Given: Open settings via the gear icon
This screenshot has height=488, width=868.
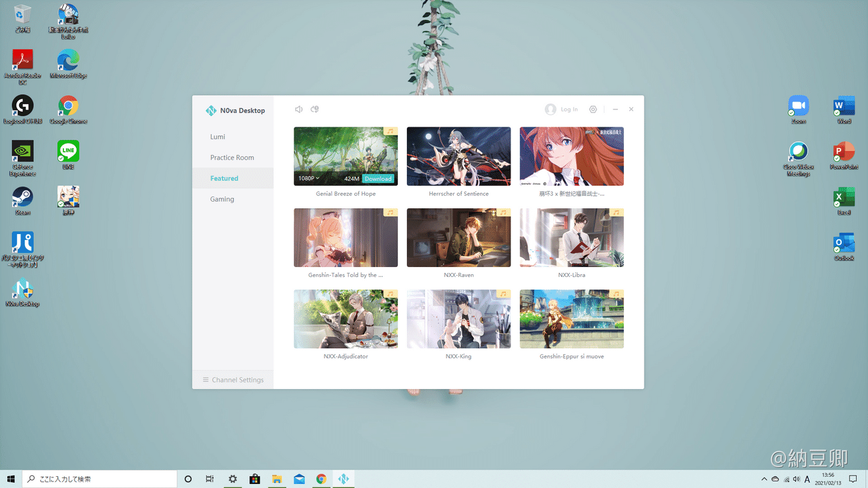Looking at the screenshot, I should (x=593, y=109).
